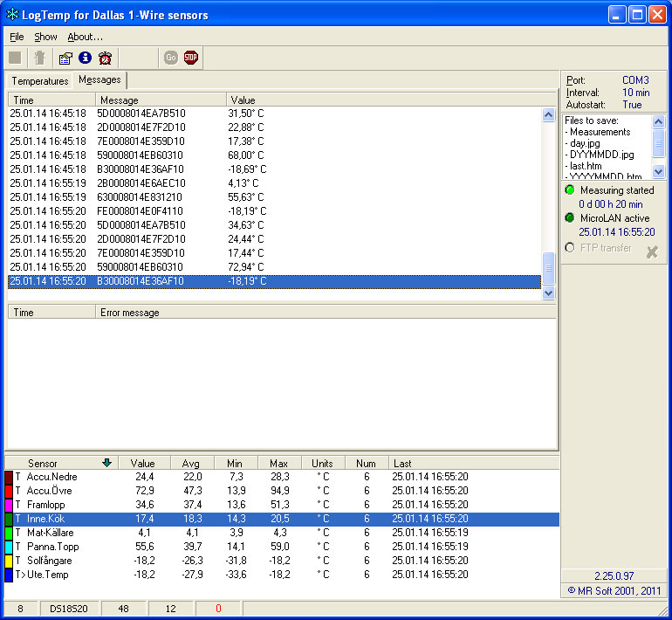Click the green Measuring started indicator
The height and width of the screenshot is (620, 672).
[570, 190]
